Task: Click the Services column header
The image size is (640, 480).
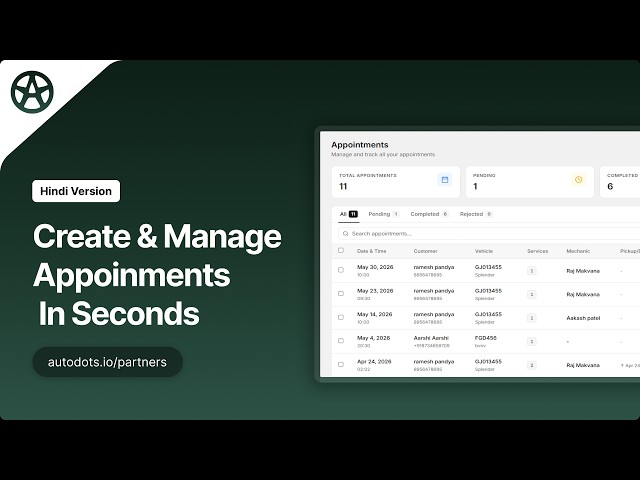Action: [x=538, y=251]
